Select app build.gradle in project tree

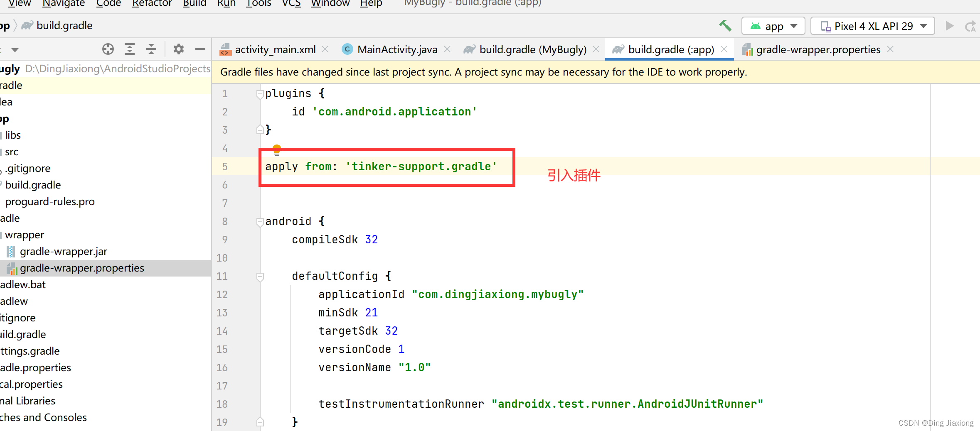(x=33, y=185)
